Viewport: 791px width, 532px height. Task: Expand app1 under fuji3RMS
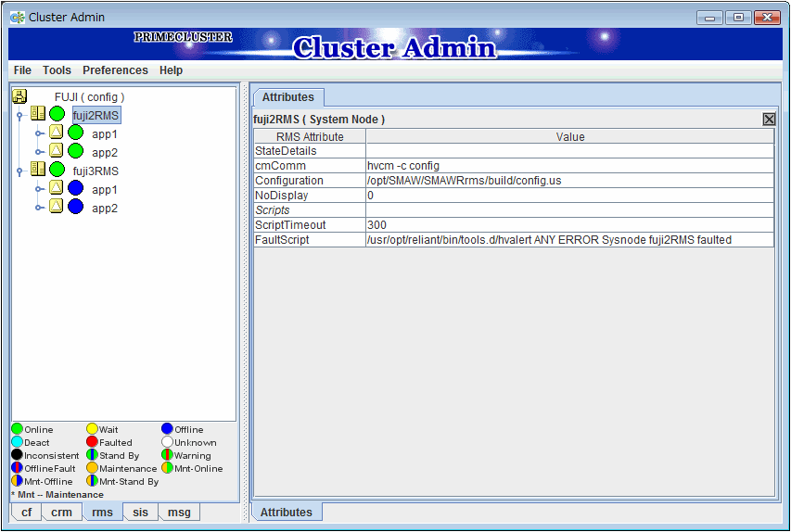tap(39, 190)
